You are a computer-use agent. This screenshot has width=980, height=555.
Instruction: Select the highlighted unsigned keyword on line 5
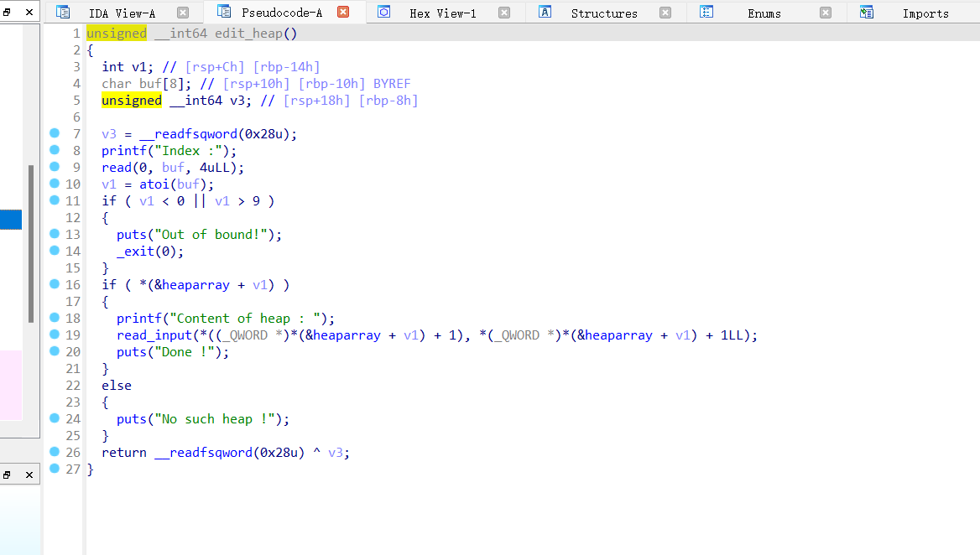[x=132, y=101]
